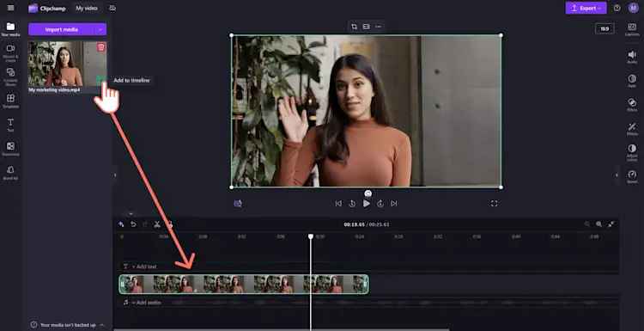Play the video preview
Image resolution: width=644 pixels, height=331 pixels.
(x=367, y=203)
